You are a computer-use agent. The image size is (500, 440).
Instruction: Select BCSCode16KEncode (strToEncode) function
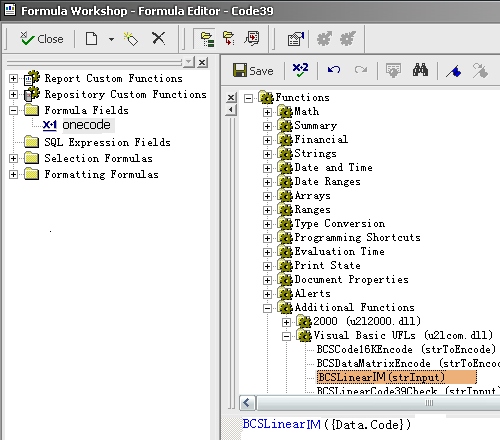[406, 349]
